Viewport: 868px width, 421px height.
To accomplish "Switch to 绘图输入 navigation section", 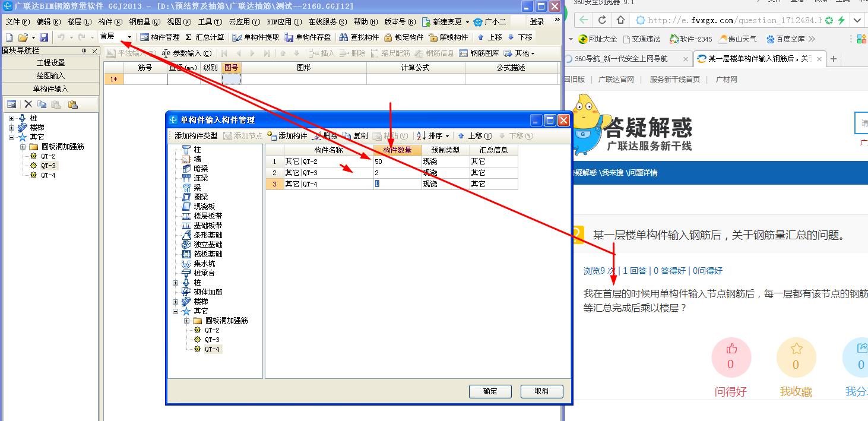I will point(51,76).
